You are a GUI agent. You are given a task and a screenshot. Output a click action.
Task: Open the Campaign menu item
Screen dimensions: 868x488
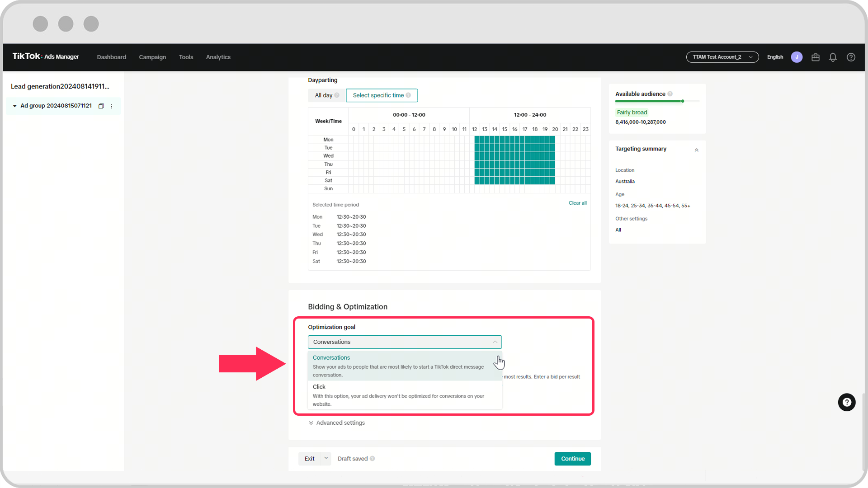152,56
